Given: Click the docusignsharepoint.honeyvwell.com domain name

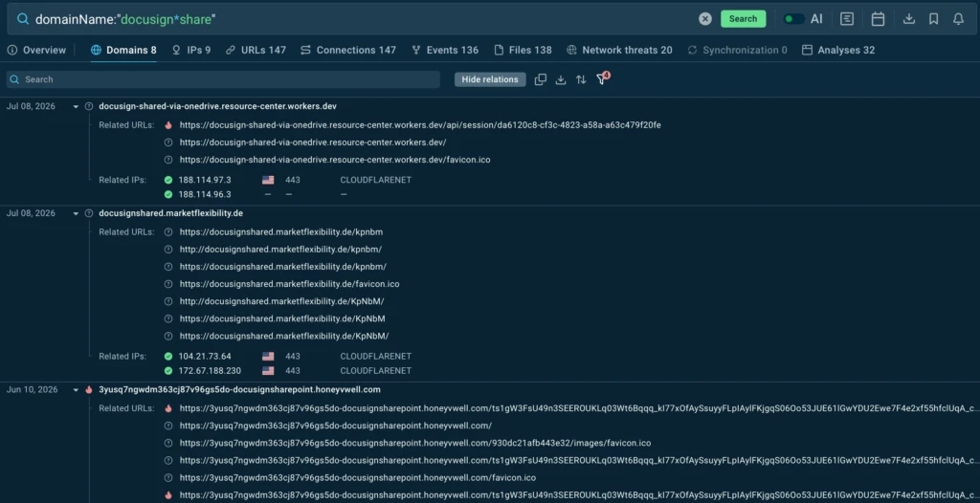Looking at the screenshot, I should point(239,389).
